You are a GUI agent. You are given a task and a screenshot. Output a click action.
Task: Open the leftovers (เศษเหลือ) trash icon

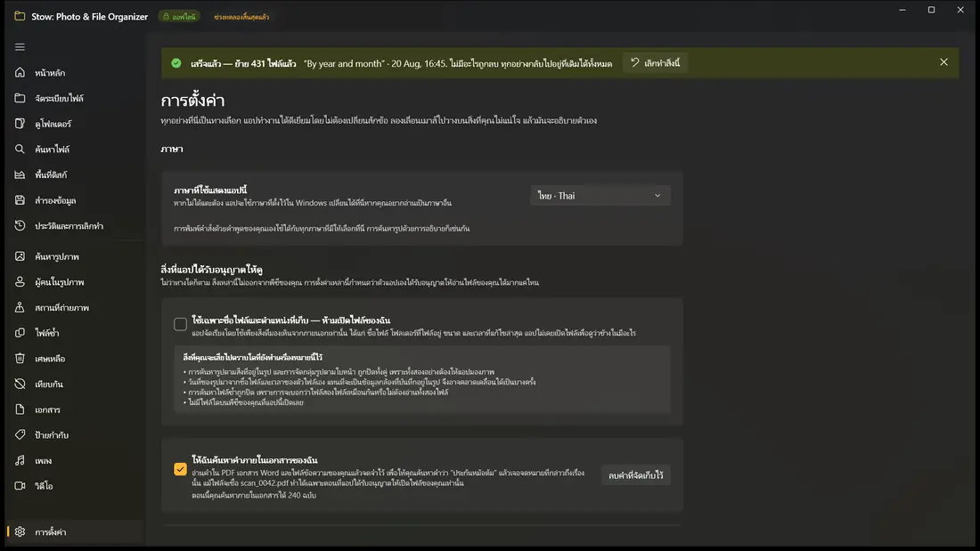(x=20, y=359)
